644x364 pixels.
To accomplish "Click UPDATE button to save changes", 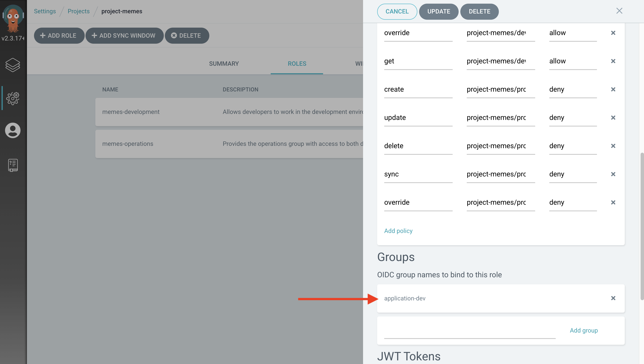I will [438, 12].
